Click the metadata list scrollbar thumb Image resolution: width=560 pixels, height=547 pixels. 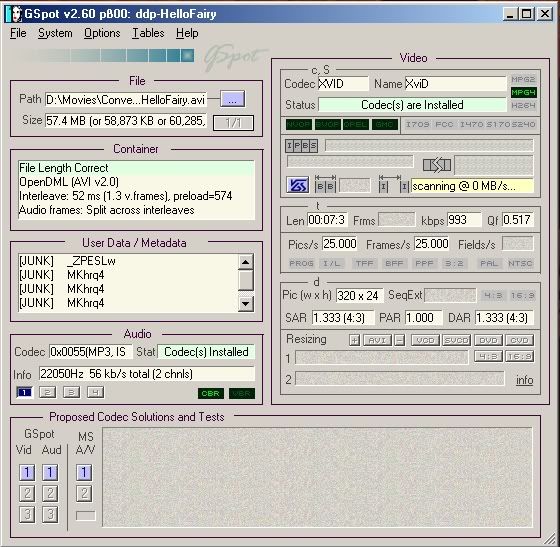(x=245, y=280)
